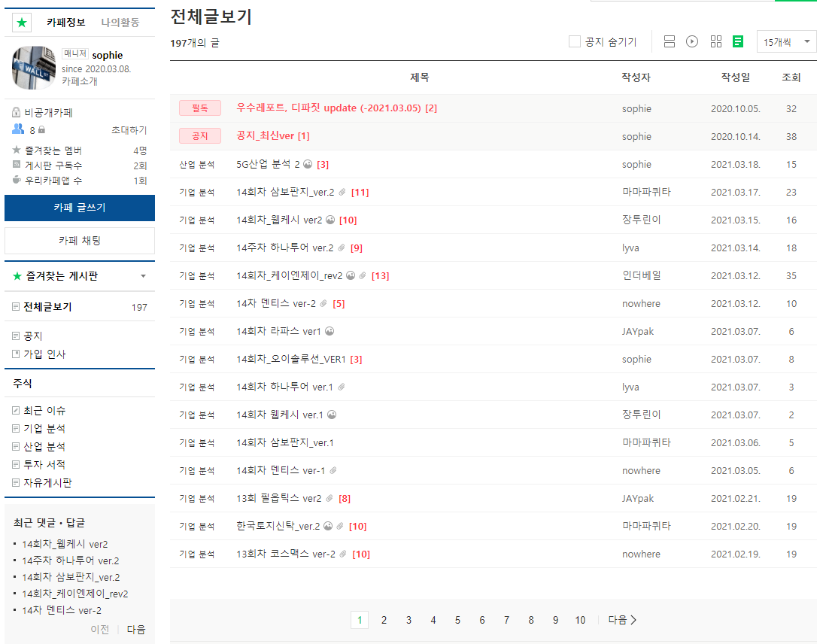826x644 pixels.
Task: Open the 14회자_오이솔루션_VER1 post
Action: click(291, 359)
